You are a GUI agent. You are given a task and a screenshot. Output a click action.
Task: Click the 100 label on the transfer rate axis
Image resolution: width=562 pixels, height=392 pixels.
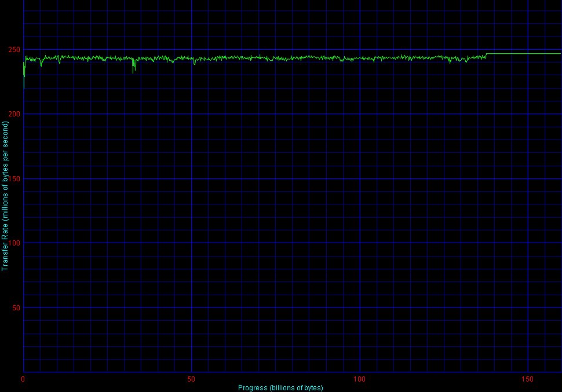(x=14, y=243)
